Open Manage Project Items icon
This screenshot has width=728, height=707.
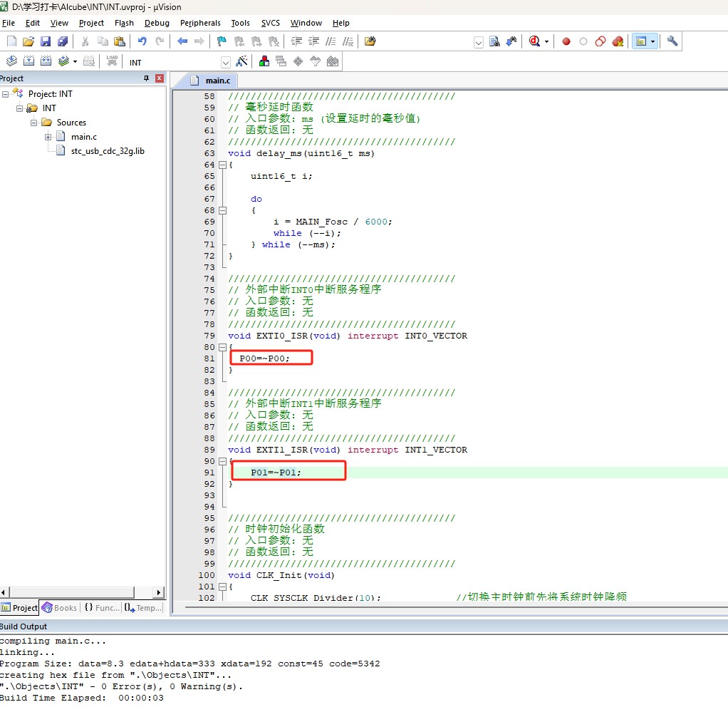[x=264, y=61]
